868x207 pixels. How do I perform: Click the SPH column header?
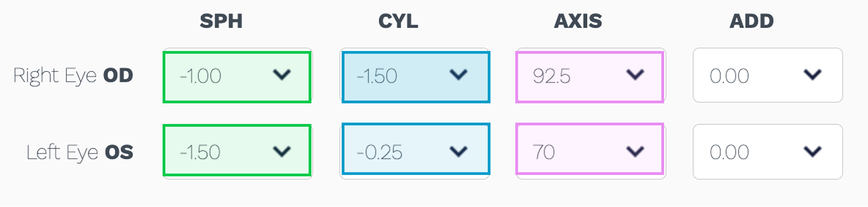pyautogui.click(x=221, y=21)
